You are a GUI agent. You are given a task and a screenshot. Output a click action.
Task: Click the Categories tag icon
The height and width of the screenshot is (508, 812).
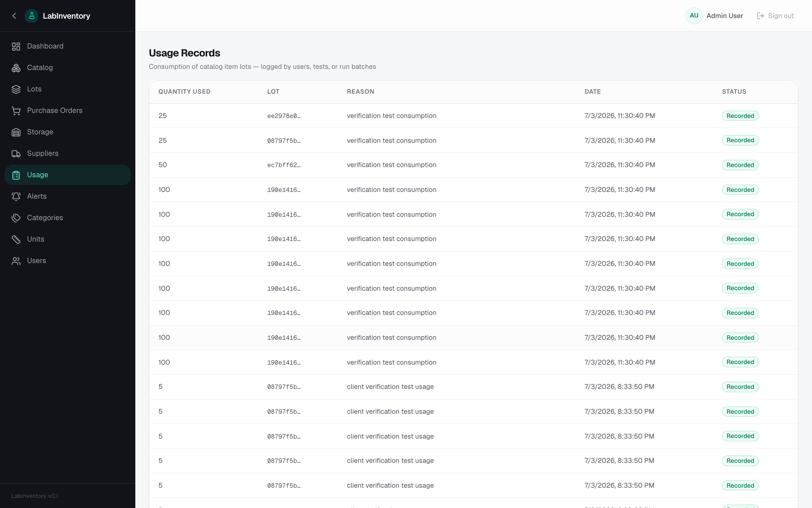(16, 218)
